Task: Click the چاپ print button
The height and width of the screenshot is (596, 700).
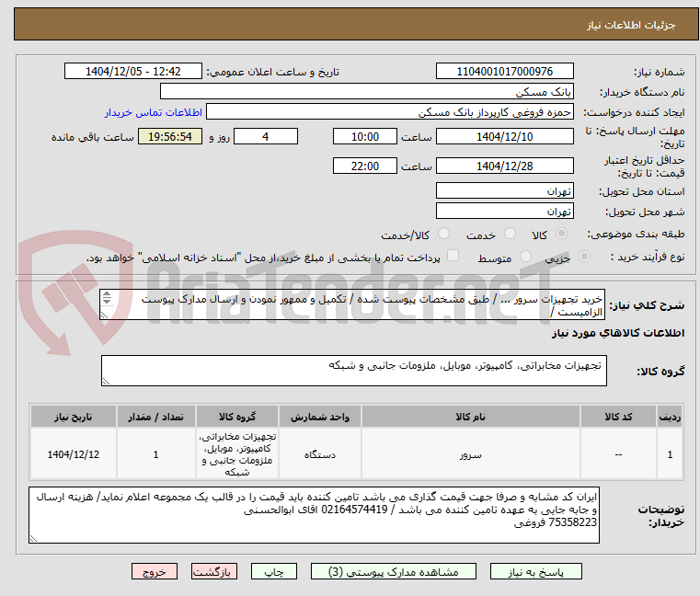Action: [274, 571]
